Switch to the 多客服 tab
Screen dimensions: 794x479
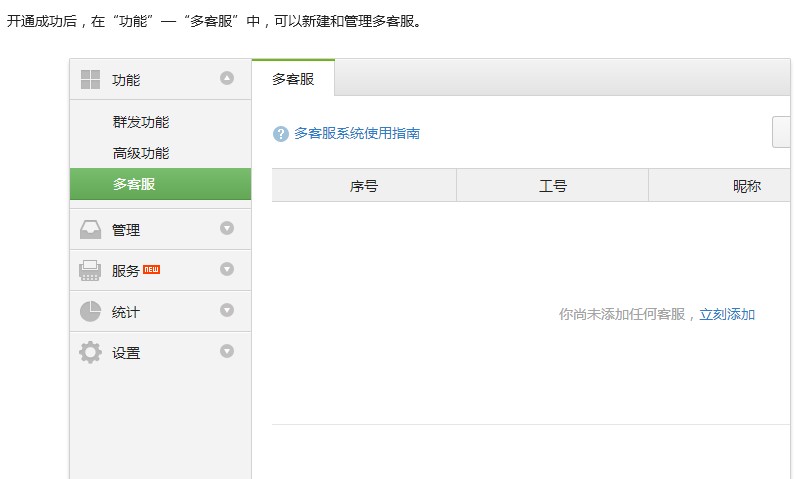[293, 78]
